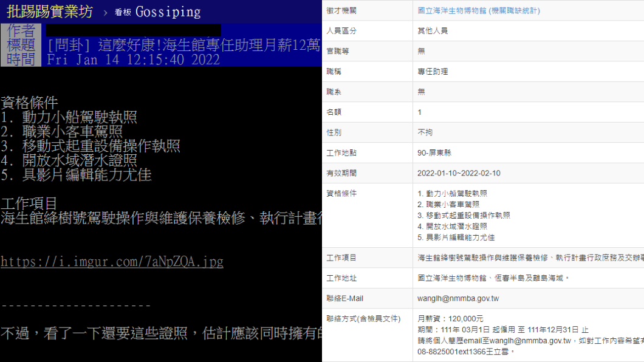Select the post line starting with 海生館綠樹號駕駛操作
This screenshot has width=644, height=362.
pyautogui.click(x=162, y=218)
